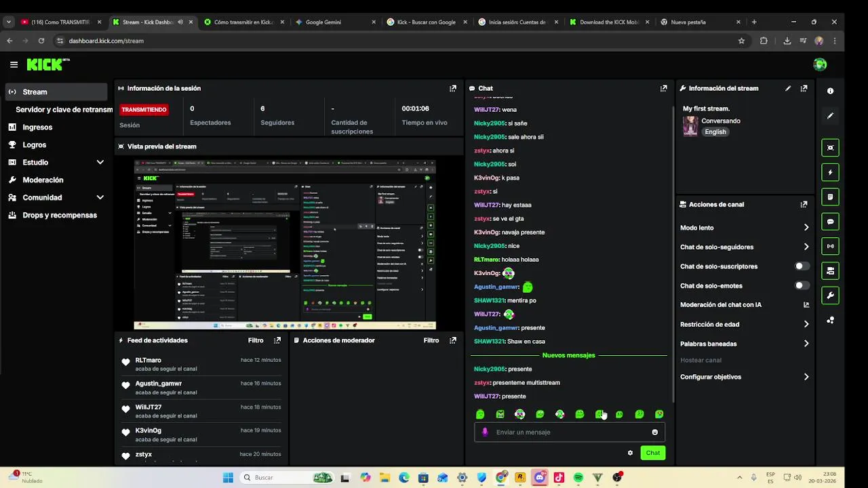Send message with green Chat button
The image size is (868, 488).
(653, 453)
